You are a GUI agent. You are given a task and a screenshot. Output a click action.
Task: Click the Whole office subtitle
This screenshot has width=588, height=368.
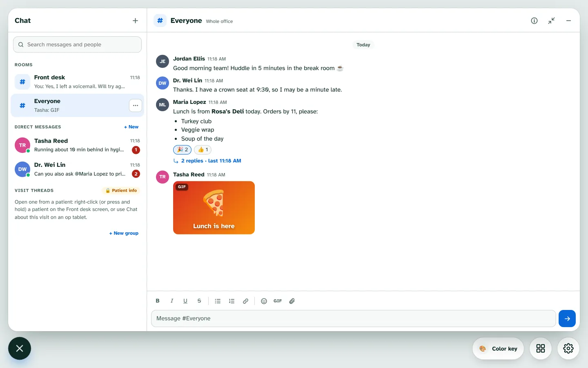219,21
